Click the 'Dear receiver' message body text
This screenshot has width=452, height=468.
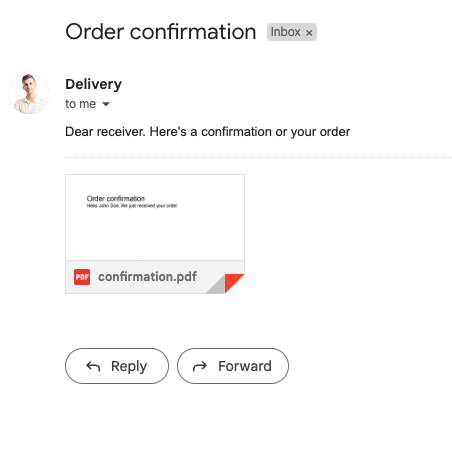[x=207, y=132]
